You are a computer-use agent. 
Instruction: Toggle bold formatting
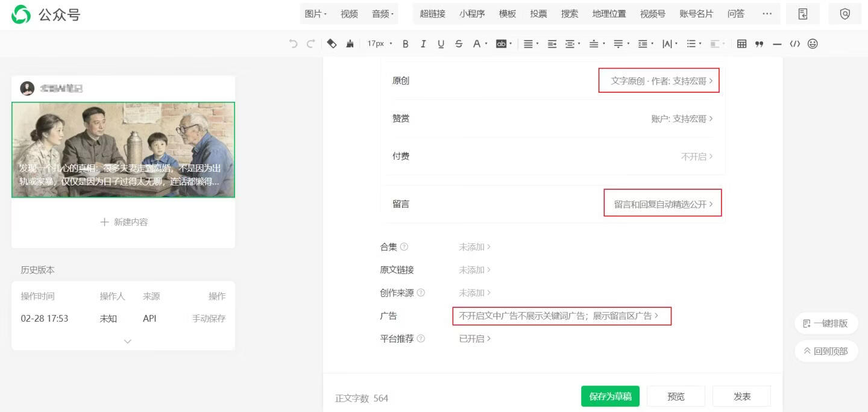coord(405,43)
